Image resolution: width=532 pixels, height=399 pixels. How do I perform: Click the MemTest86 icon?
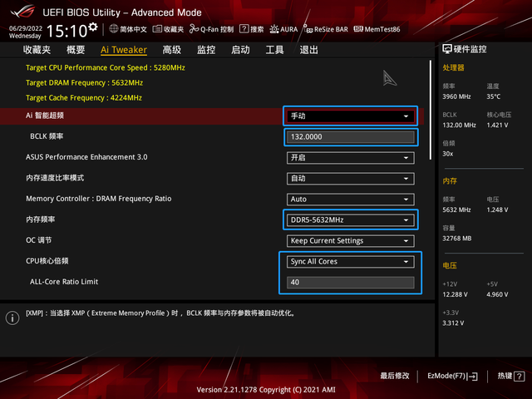click(358, 29)
